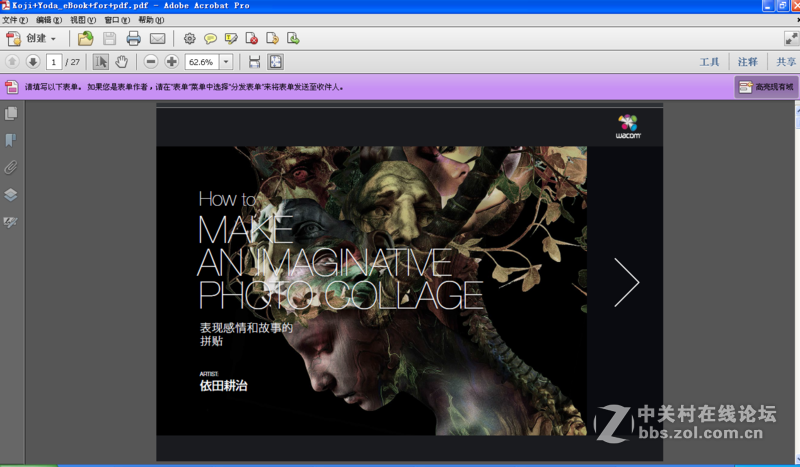Viewport: 800px width, 467px height.
Task: Open 文件 menu
Action: coord(15,20)
